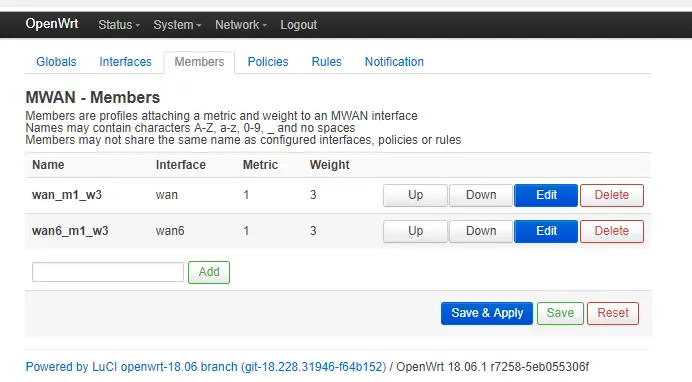Click the Metric column header
The image size is (692, 382).
click(260, 165)
